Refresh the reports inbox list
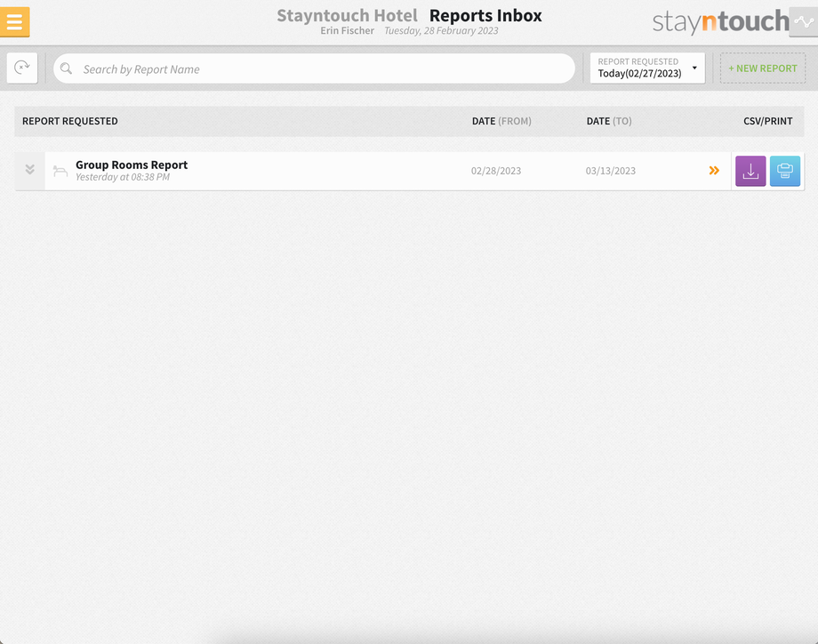This screenshot has width=818, height=644. click(22, 68)
